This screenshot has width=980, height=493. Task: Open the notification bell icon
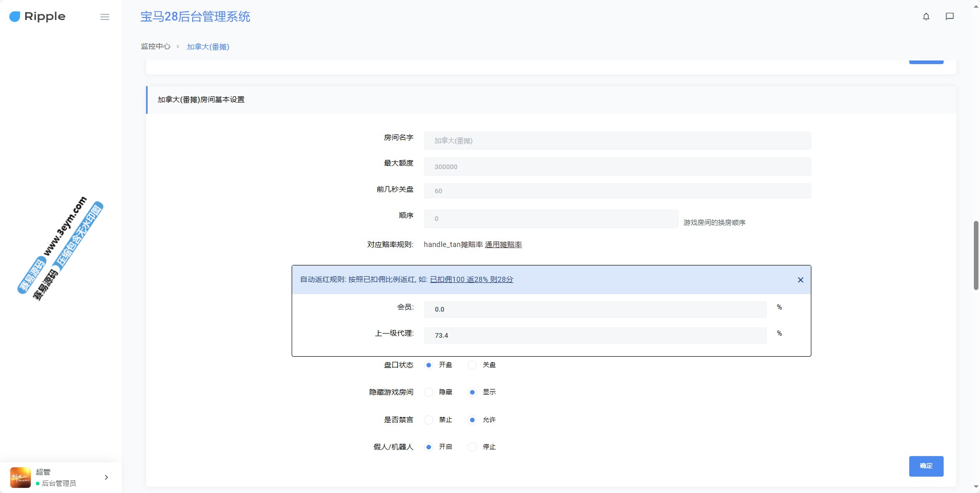[926, 16]
